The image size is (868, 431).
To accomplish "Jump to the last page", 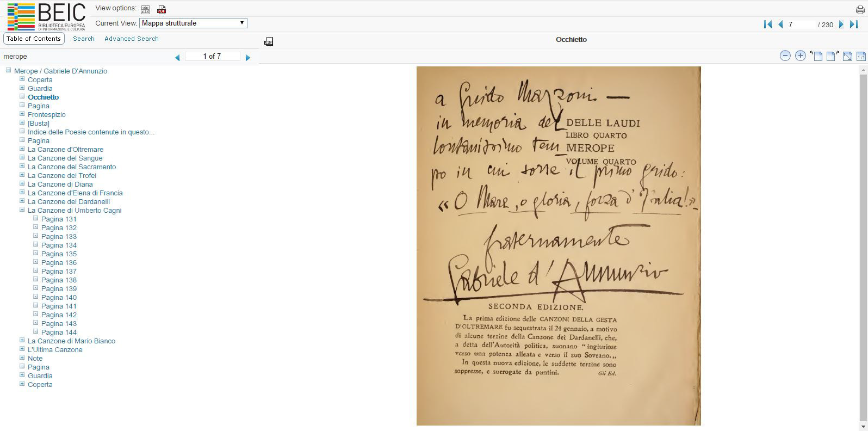I will tap(854, 24).
